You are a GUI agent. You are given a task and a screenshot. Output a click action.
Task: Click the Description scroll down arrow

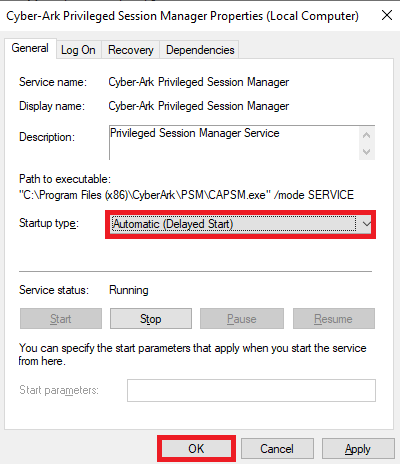367,152
